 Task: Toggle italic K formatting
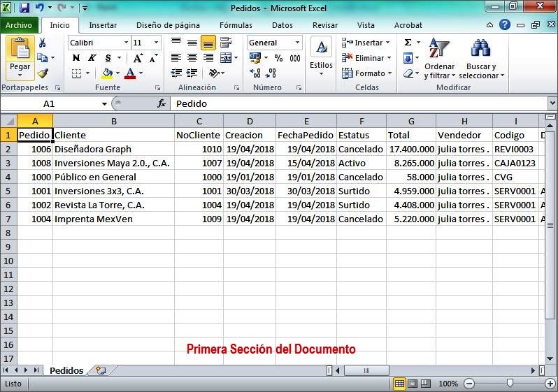click(92, 58)
